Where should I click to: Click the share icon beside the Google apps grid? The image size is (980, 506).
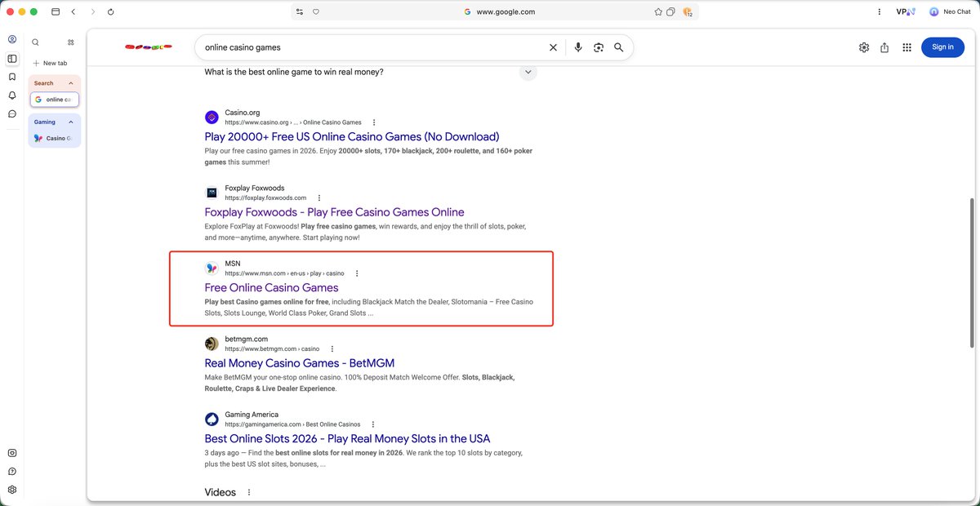[x=884, y=47]
